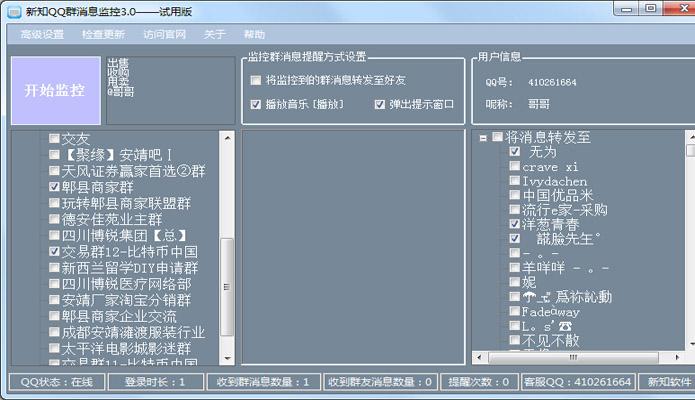The height and width of the screenshot is (400, 695).
Task: Check the 天风证券赢家首选②群 group
Action: [x=54, y=171]
